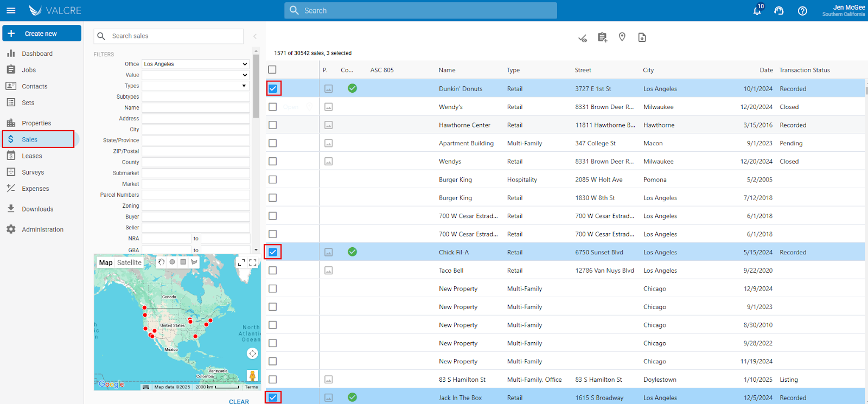Screen dimensions: 868x404
Task: Go to Jobs in the sidebar
Action: (29, 70)
